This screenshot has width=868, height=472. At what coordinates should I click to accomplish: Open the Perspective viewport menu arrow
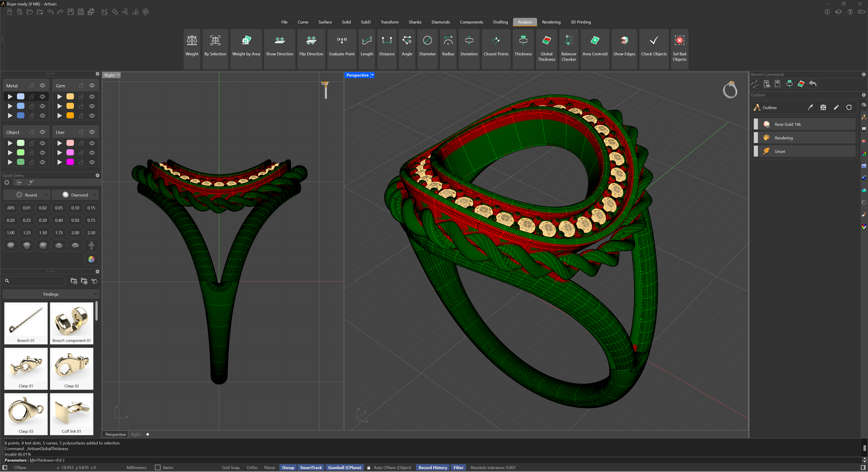coord(372,75)
